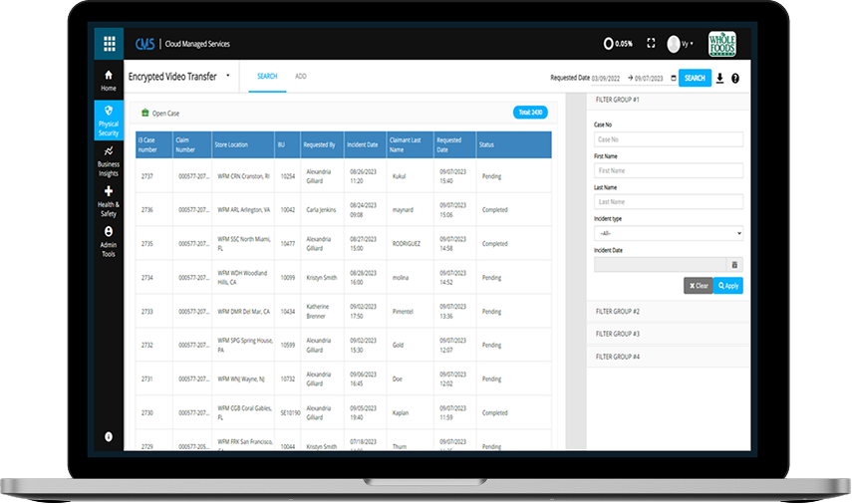Go to Home in the sidebar

pos(109,80)
